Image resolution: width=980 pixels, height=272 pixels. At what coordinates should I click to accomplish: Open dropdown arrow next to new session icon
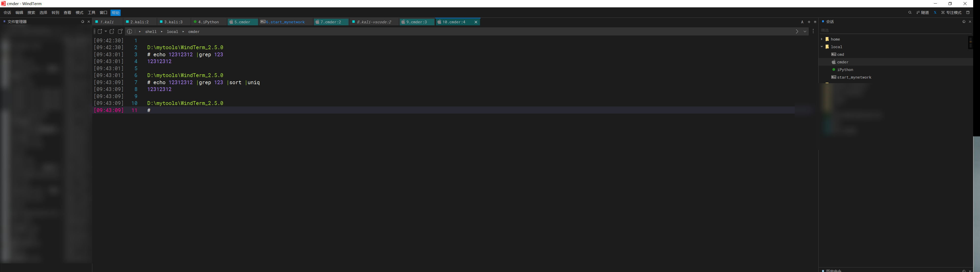point(106,32)
